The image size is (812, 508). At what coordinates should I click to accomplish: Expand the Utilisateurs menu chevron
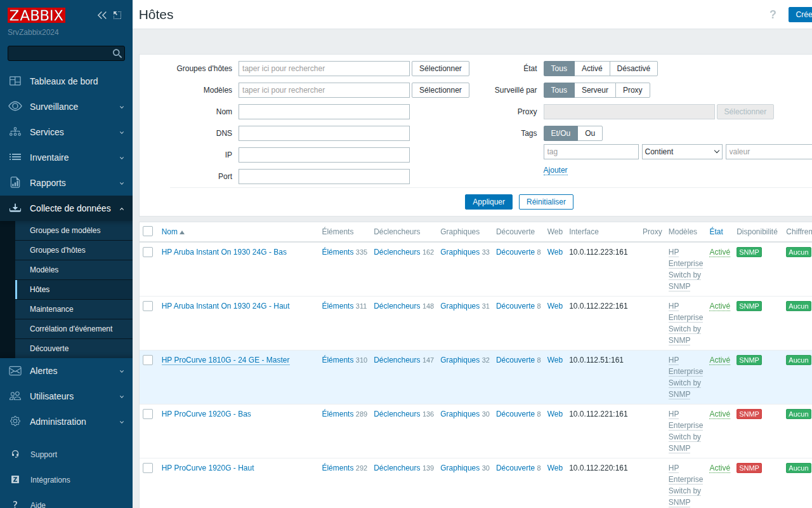[x=122, y=396]
